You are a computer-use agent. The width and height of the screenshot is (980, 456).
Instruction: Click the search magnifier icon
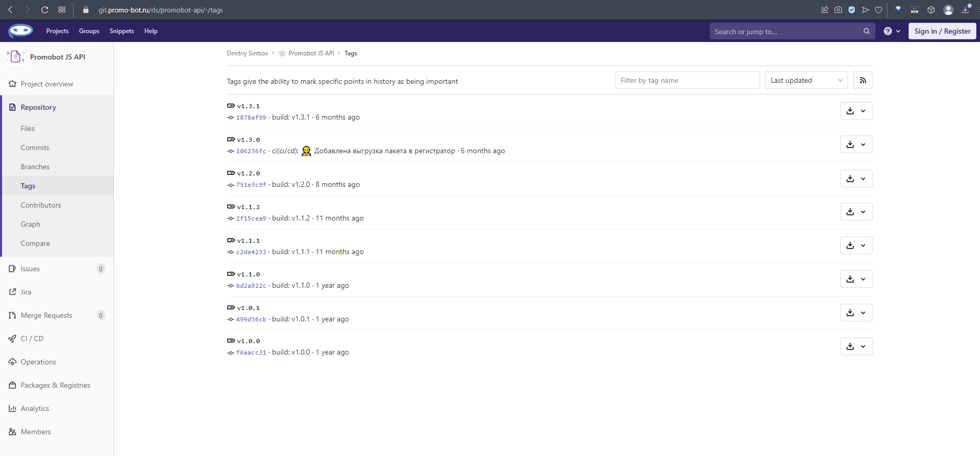pyautogui.click(x=867, y=31)
